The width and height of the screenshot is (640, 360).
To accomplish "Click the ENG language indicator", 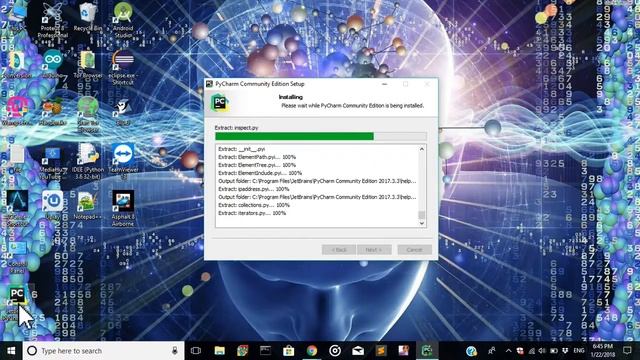I will [x=579, y=351].
